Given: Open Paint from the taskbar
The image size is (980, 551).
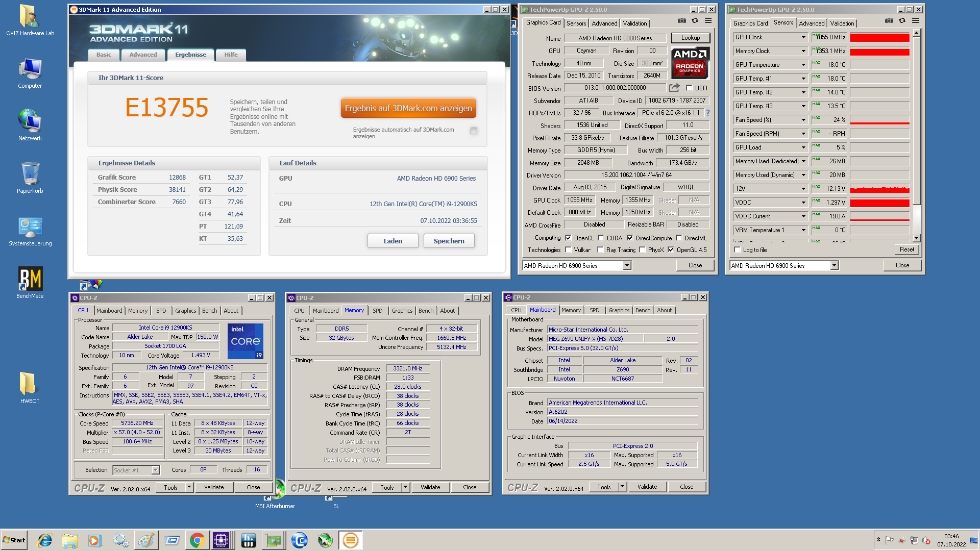Looking at the screenshot, I should tap(146, 540).
